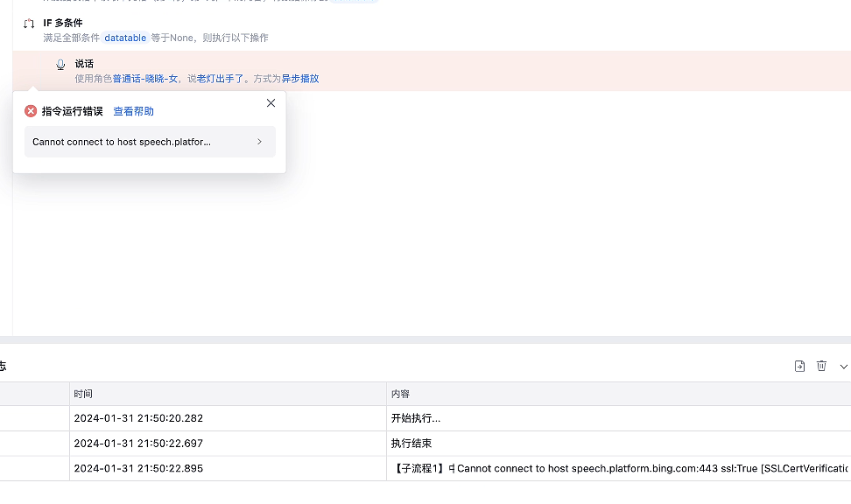Image resolution: width=851 pixels, height=504 pixels.
Task: Open the Cannot connect to host message
Action: click(122, 142)
